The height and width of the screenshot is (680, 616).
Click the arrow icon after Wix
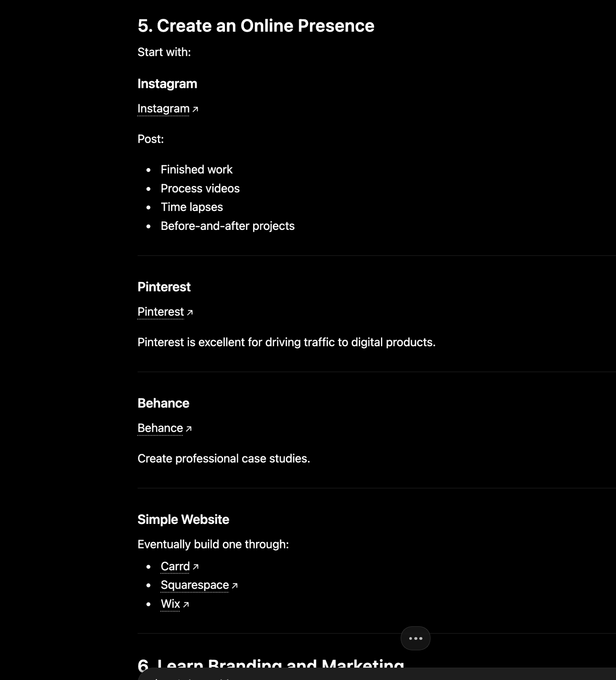click(186, 605)
